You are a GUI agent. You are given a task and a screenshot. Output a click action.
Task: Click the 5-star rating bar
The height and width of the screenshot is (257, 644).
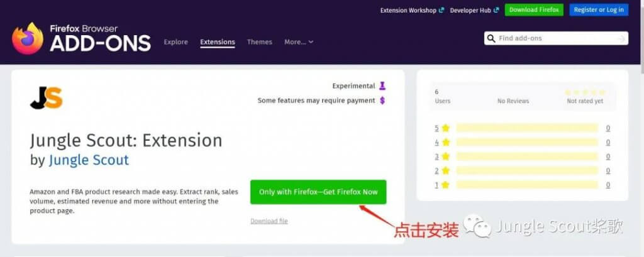(x=527, y=128)
